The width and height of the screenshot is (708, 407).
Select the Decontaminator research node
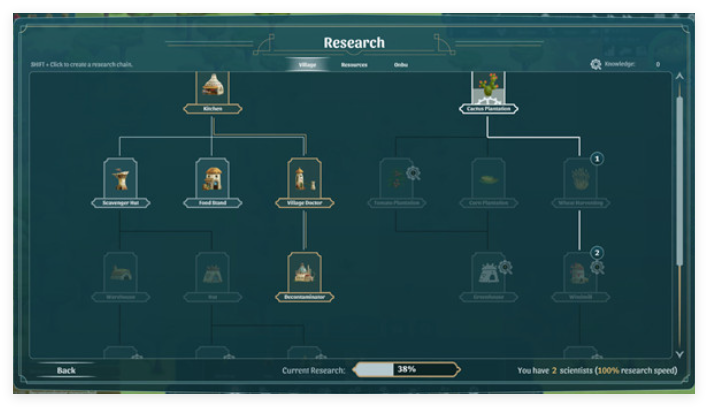(x=304, y=272)
